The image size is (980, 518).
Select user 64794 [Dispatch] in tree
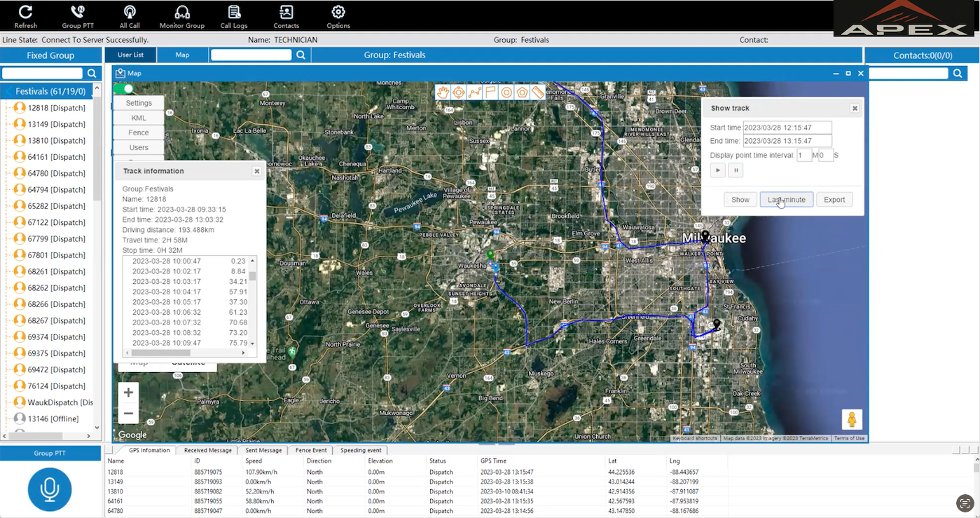(56, 189)
